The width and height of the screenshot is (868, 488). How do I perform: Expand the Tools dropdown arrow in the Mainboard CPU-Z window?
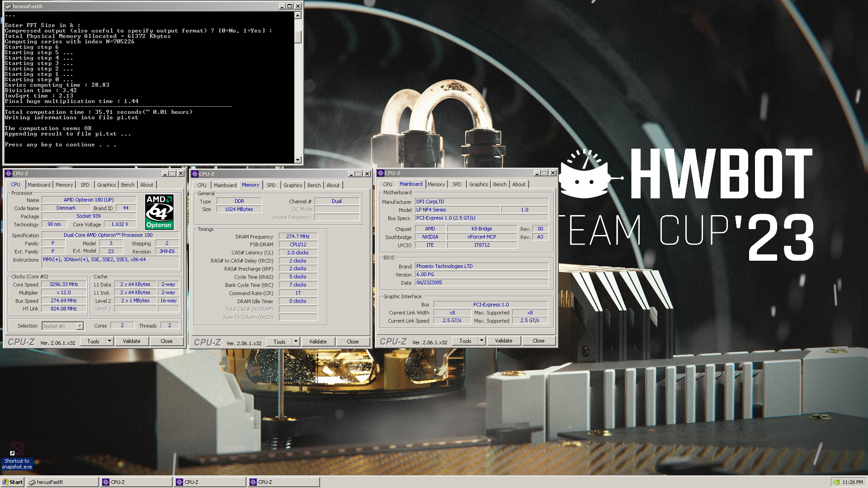(x=481, y=341)
